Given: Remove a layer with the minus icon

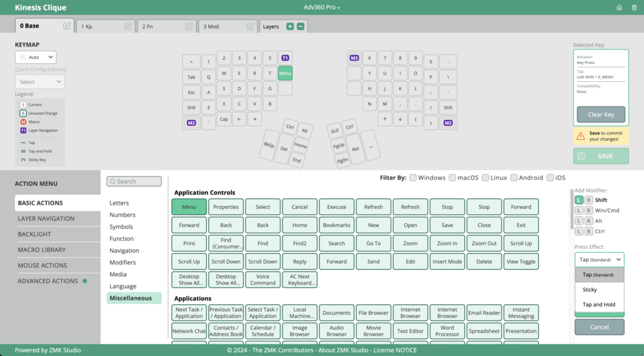Looking at the screenshot, I should coord(300,26).
